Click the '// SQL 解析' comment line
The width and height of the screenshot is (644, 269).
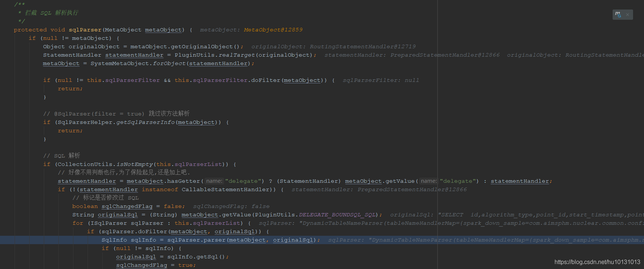62,156
